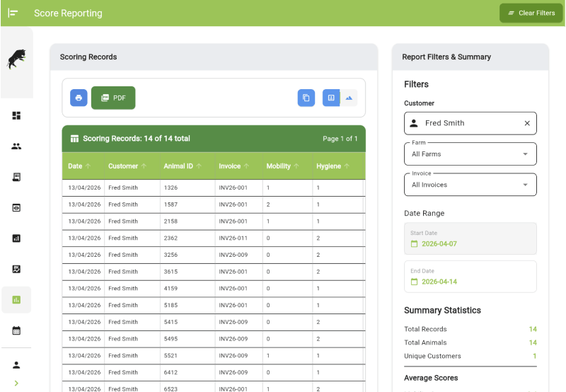Viewport: 566px width, 392px height.
Task: Click the table icon beside Scoring Records count
Action: [x=74, y=139]
